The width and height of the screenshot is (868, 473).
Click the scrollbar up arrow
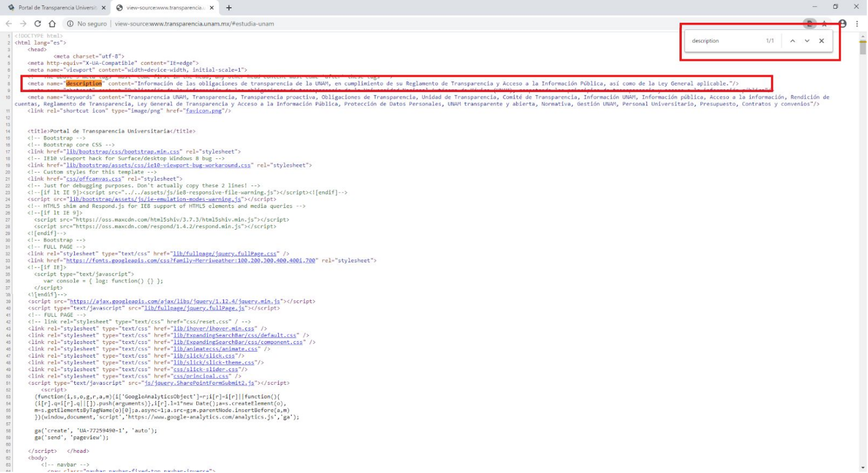pos(863,37)
